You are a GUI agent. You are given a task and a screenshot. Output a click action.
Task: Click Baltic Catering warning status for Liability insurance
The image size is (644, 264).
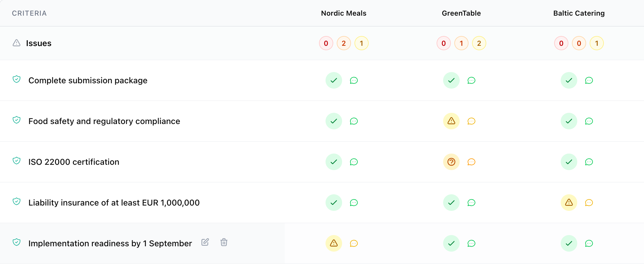pos(569,203)
